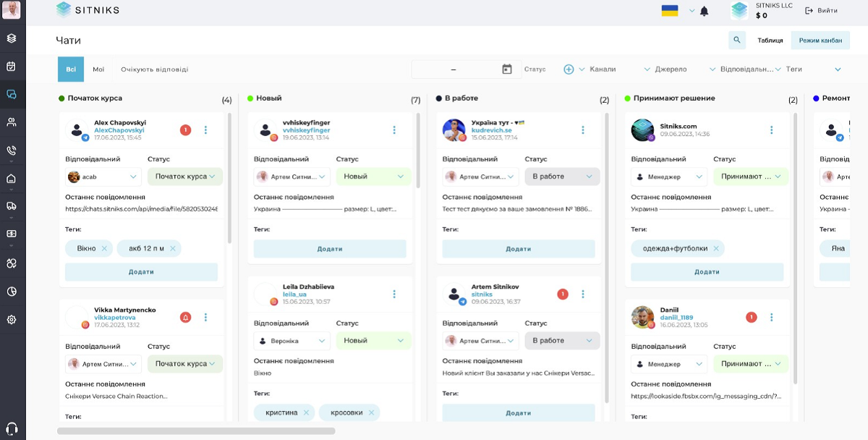The image size is (868, 440).
Task: Click the red bell badge on Vikka Martynencko card
Action: click(185, 317)
